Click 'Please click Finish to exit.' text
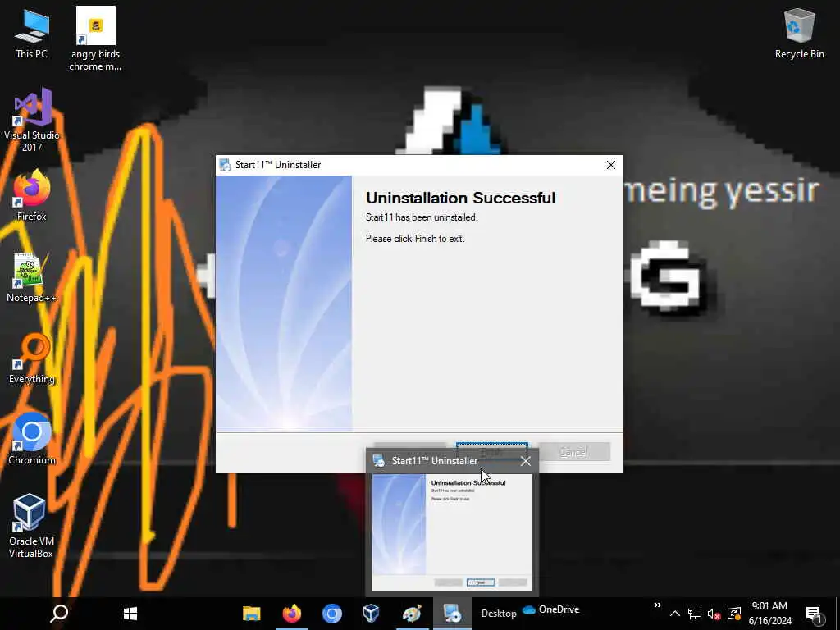 [415, 239]
